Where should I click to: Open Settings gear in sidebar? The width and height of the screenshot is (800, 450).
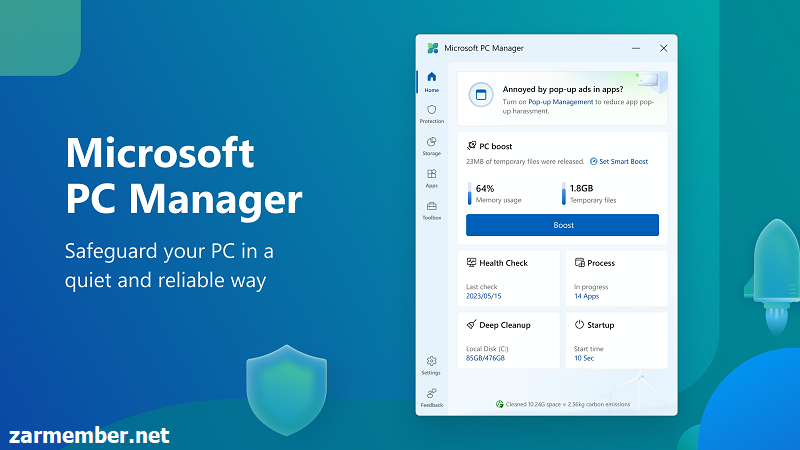432,366
